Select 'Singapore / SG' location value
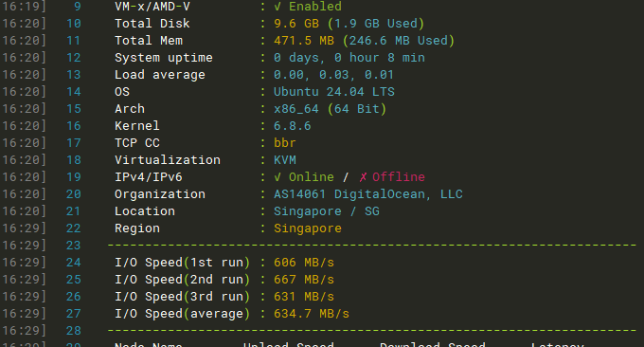The height and width of the screenshot is (347, 644). 327,210
